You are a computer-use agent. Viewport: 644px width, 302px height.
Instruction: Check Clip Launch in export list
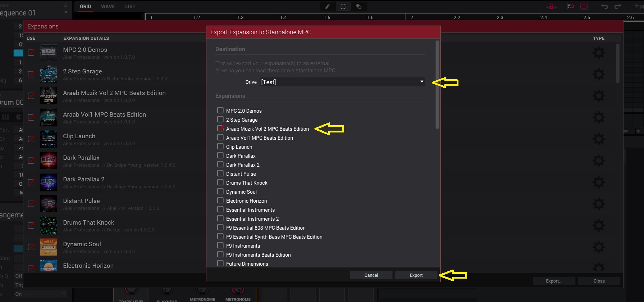[220, 146]
